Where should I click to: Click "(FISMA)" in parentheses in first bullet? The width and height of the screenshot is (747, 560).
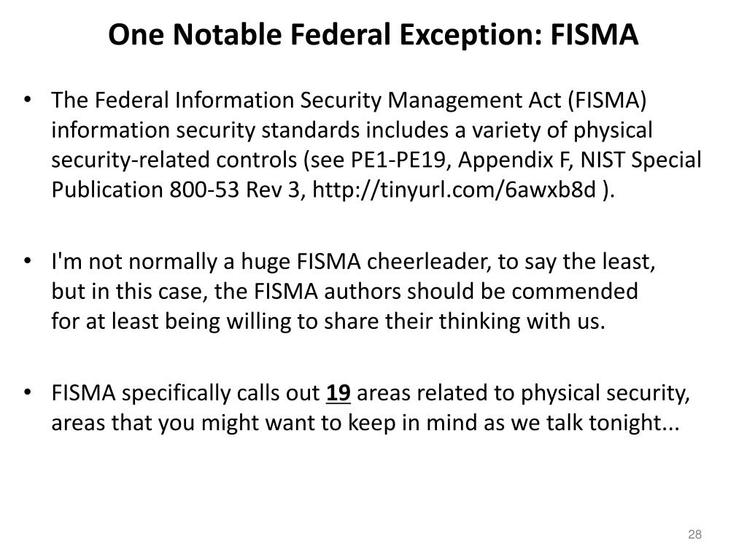tap(607, 101)
